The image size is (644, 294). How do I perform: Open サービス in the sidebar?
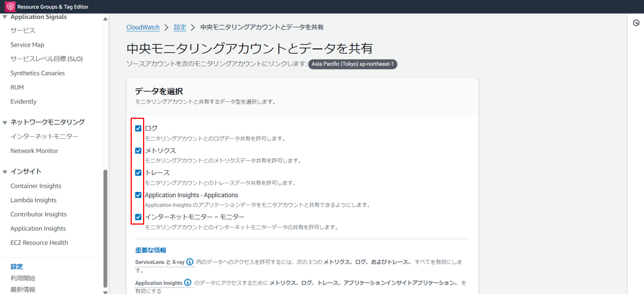pyautogui.click(x=23, y=30)
